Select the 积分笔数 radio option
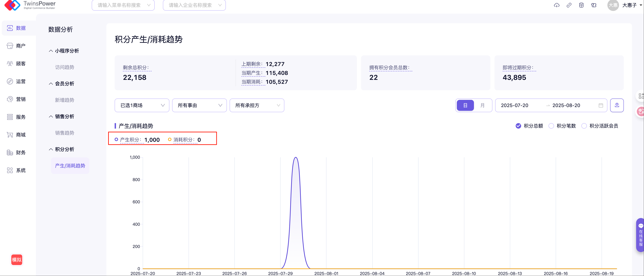This screenshot has width=644, height=276. pos(551,126)
